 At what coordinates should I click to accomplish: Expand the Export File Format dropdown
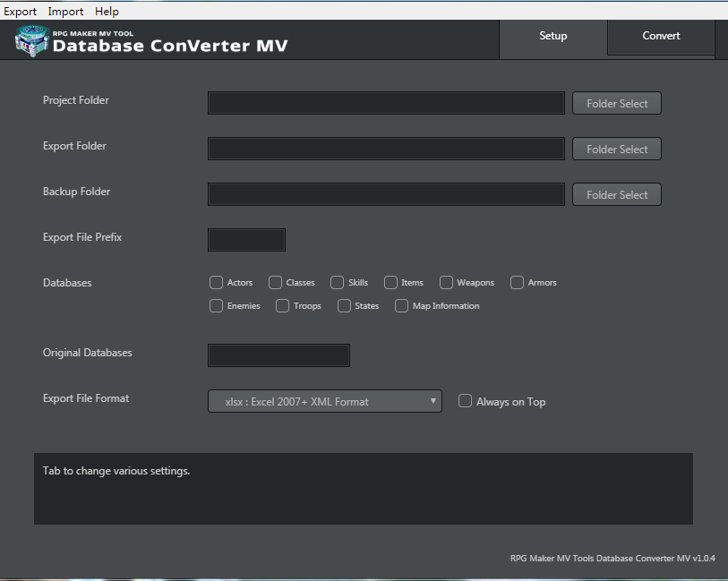point(324,401)
